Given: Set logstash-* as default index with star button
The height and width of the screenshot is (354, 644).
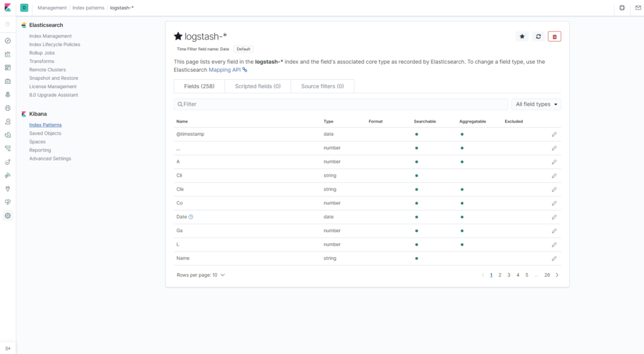Looking at the screenshot, I should (x=522, y=36).
